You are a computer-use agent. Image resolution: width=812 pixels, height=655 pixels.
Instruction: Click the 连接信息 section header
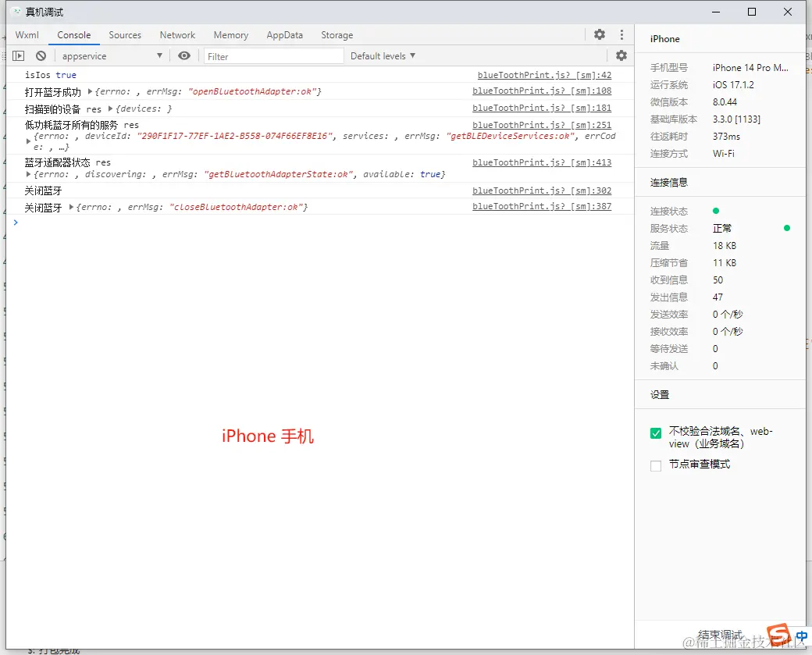coord(669,182)
